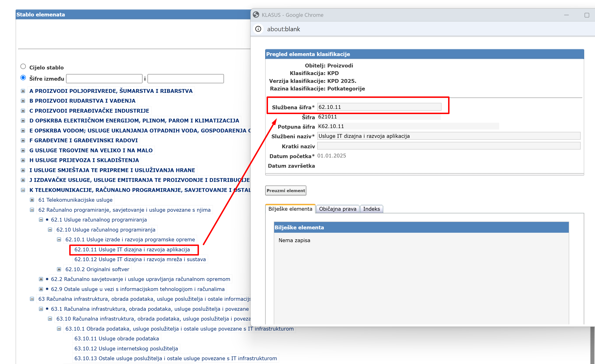
Task: Click the Datum početka value 01.01.2025
Action: coord(332,156)
